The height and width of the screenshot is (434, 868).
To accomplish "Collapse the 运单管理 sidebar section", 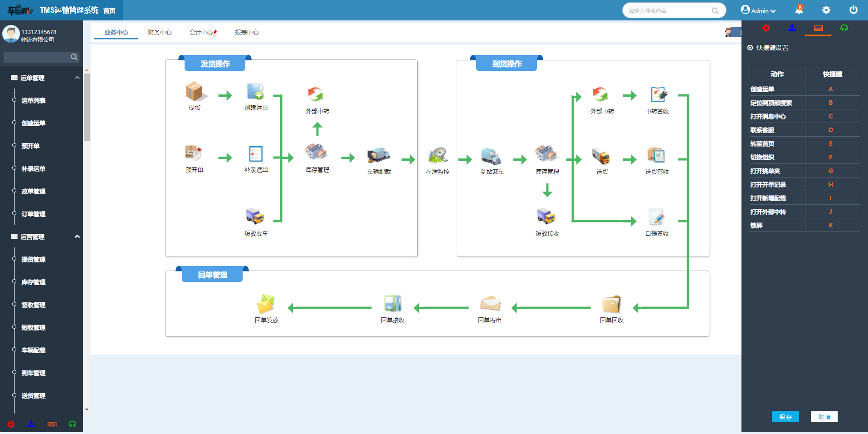I will point(77,78).
